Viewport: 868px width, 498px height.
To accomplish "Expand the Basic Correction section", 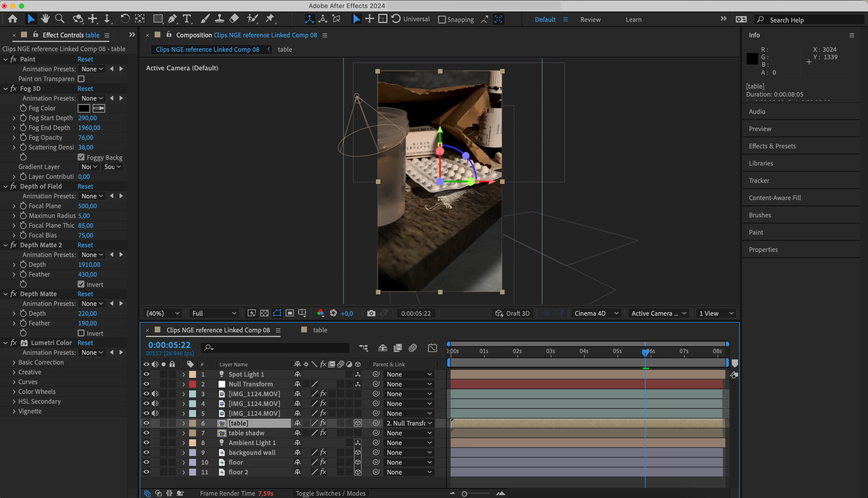I will point(14,362).
